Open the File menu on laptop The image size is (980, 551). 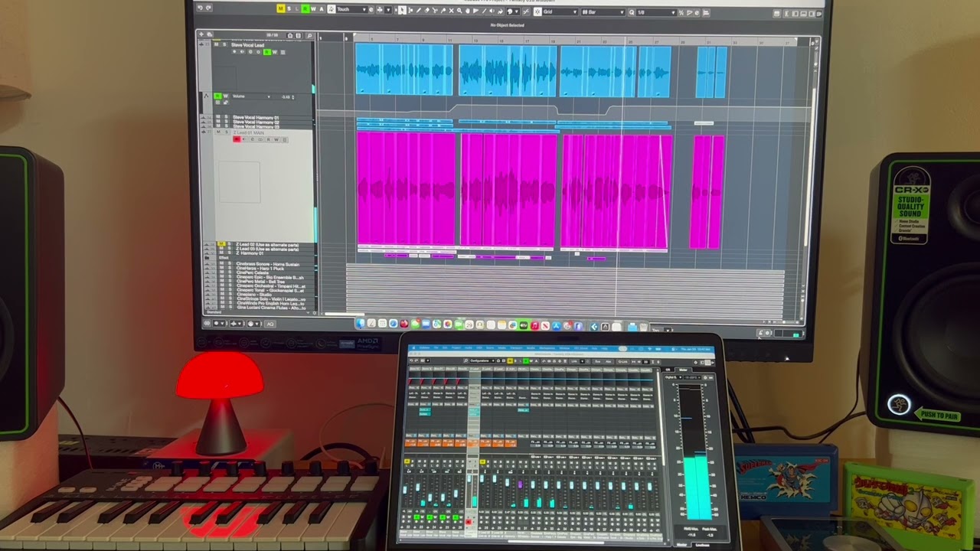tap(436, 347)
